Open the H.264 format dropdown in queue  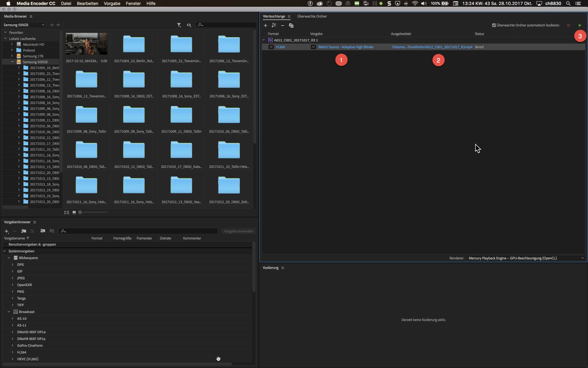[271, 47]
